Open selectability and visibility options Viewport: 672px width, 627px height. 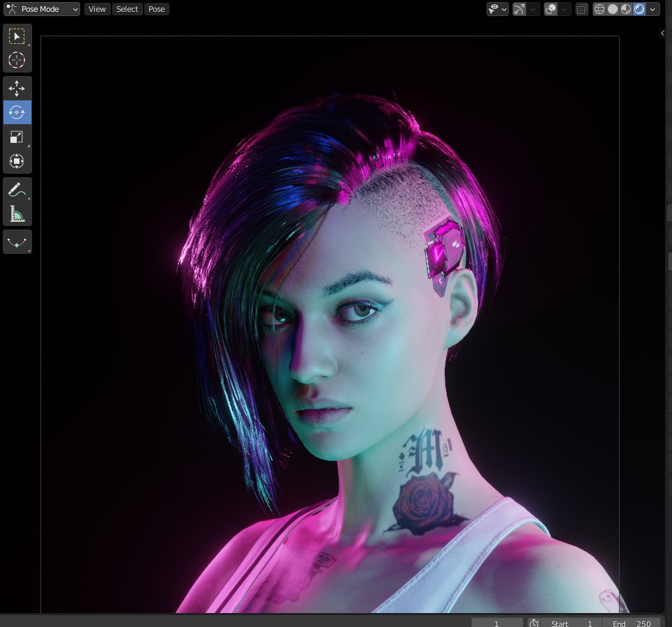498,9
